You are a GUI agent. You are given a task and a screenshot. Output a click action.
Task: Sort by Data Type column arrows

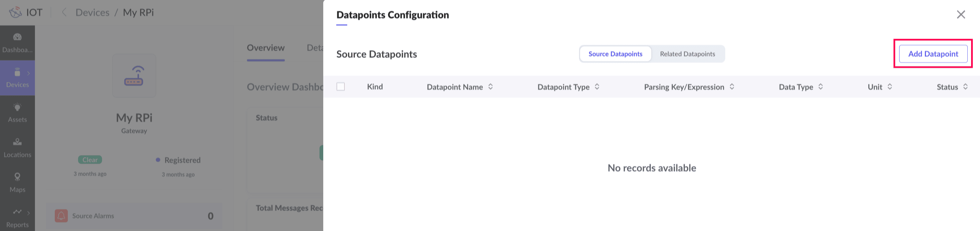click(820, 87)
